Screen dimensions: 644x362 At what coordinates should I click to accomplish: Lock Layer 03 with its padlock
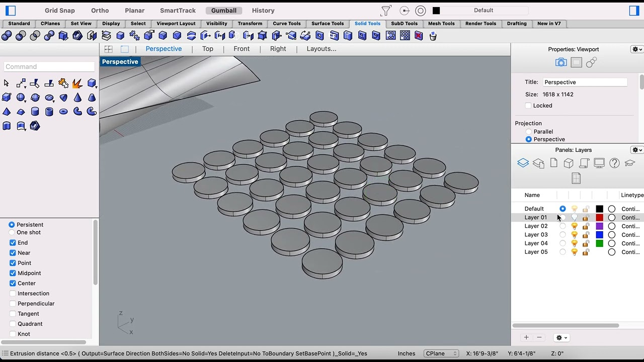pos(586,235)
